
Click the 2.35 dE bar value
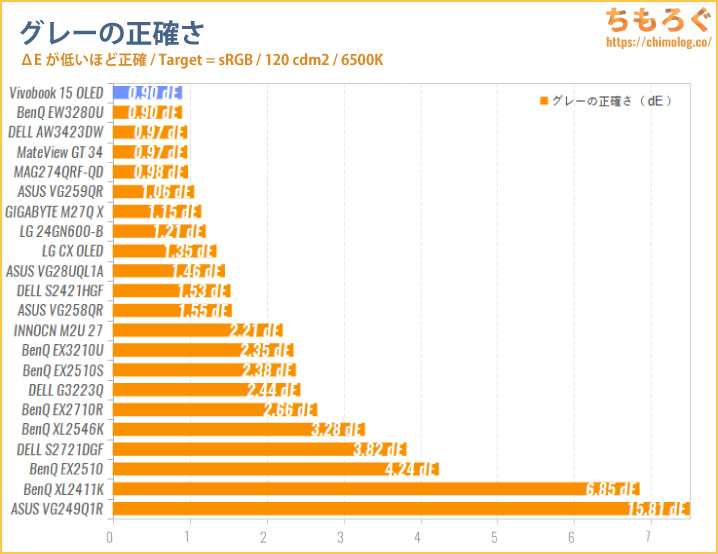(267, 350)
